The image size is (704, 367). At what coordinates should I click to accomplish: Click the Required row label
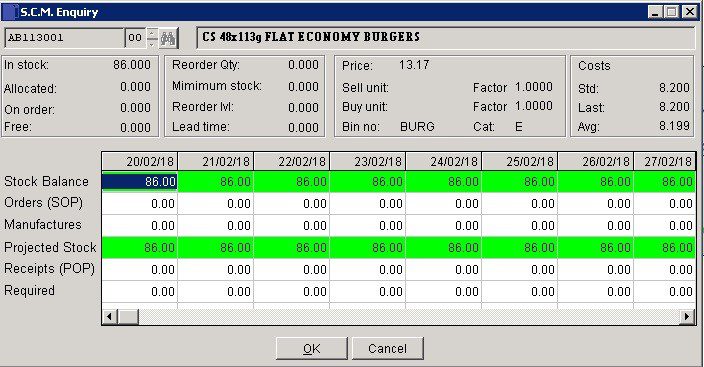tap(29, 291)
